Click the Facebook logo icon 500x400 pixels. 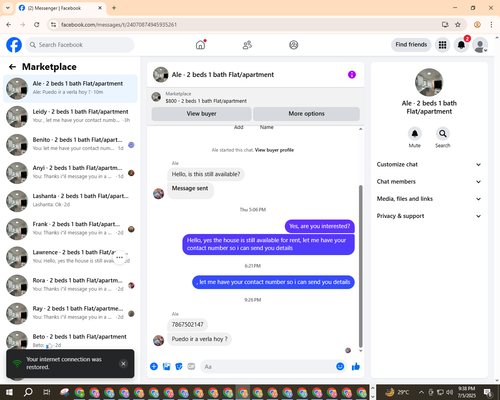point(14,45)
